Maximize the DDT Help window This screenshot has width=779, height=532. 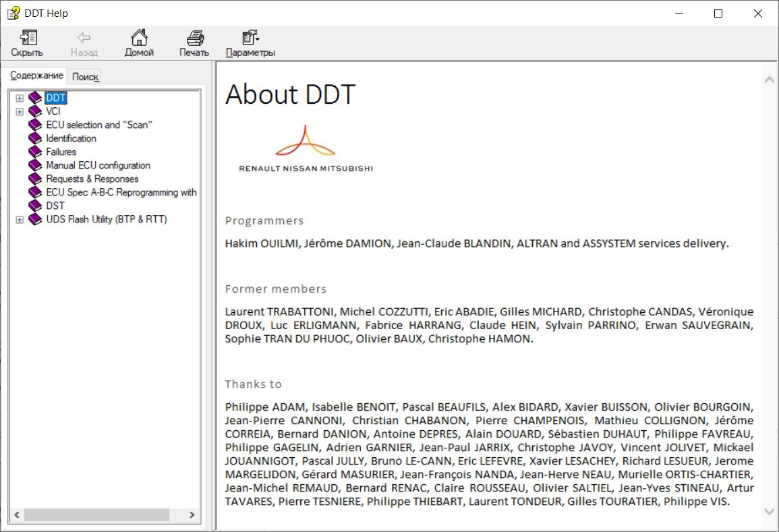coord(718,13)
